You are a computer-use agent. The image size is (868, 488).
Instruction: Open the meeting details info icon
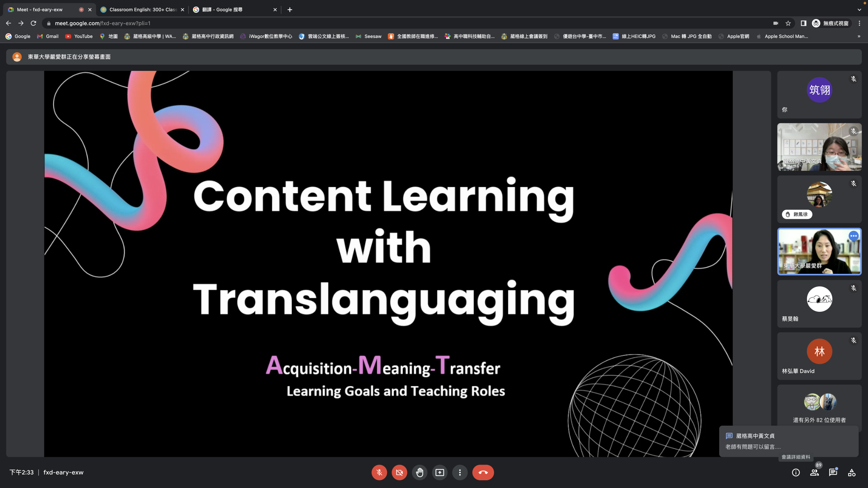tap(796, 472)
